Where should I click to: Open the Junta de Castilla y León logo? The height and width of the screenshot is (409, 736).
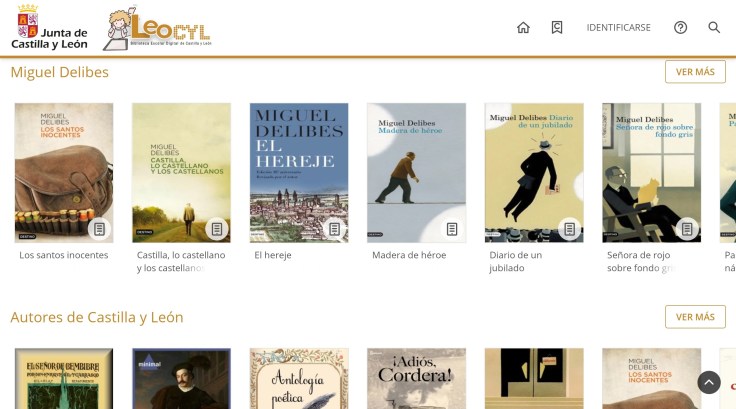coord(49,27)
